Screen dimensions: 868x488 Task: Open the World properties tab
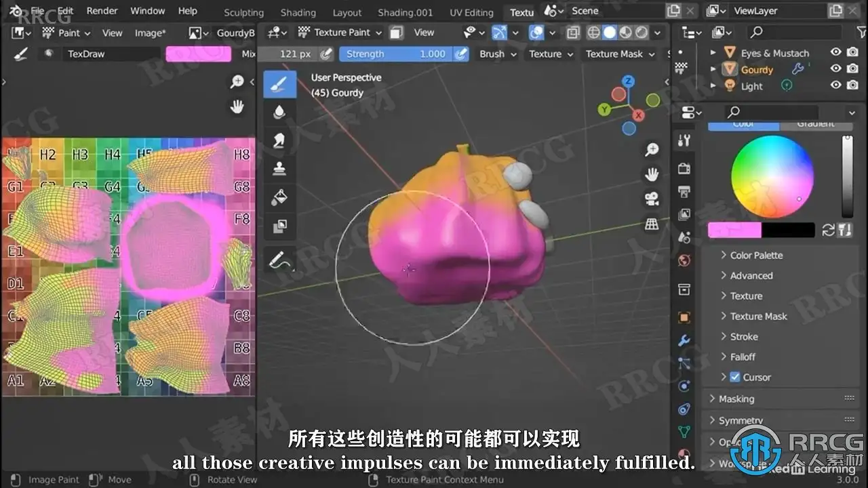coord(684,260)
